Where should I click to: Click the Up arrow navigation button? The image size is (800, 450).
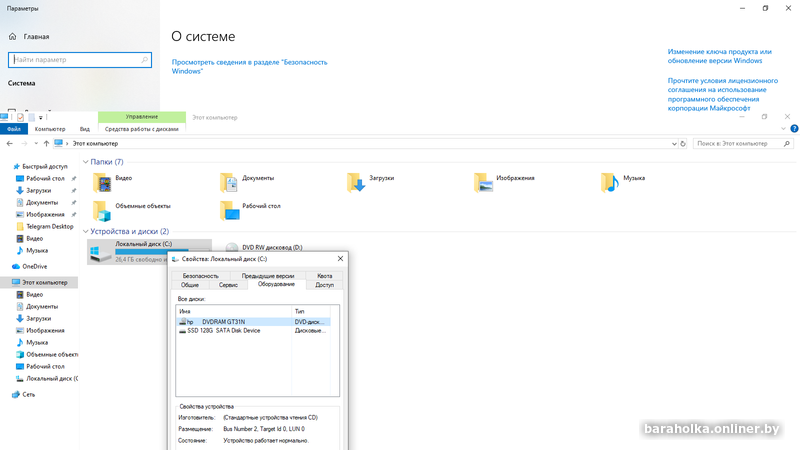click(46, 144)
